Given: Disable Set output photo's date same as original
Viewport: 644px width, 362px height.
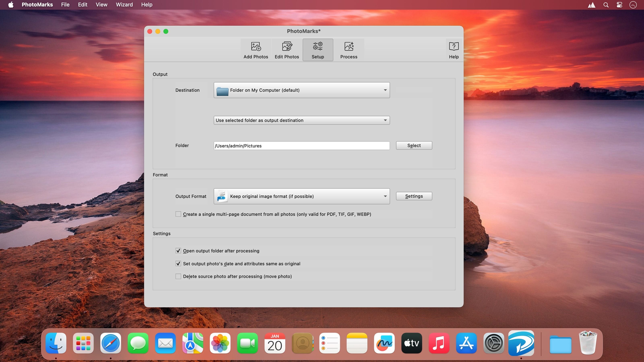Looking at the screenshot, I should tap(178, 264).
